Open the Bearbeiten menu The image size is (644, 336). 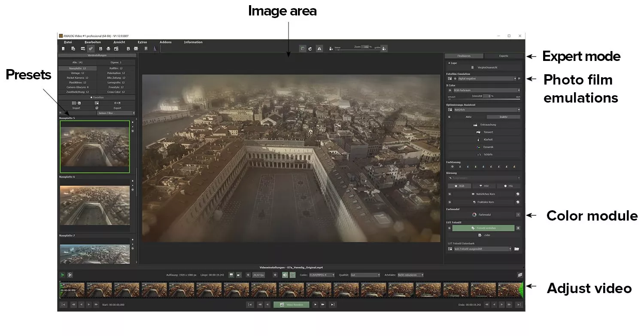pos(93,42)
